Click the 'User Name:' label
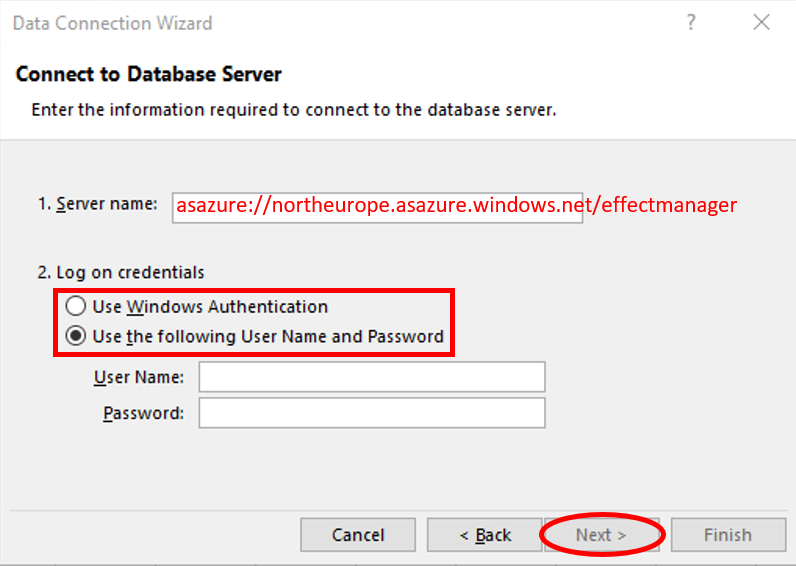796x566 pixels. point(138,377)
